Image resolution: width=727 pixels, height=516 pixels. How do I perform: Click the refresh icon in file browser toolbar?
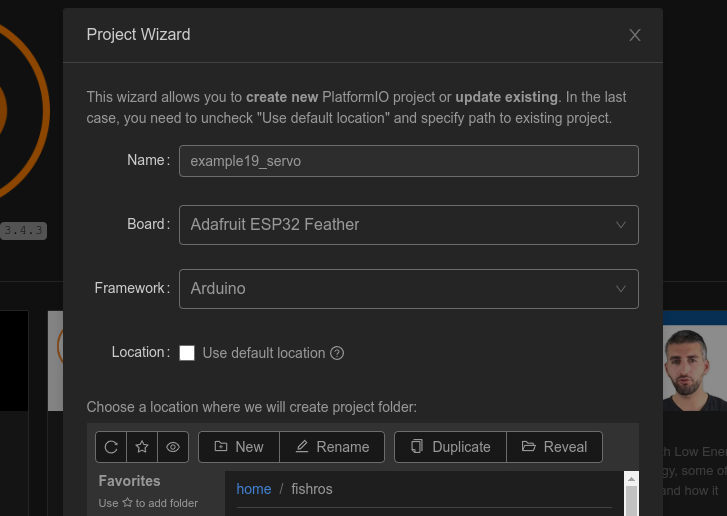112,447
